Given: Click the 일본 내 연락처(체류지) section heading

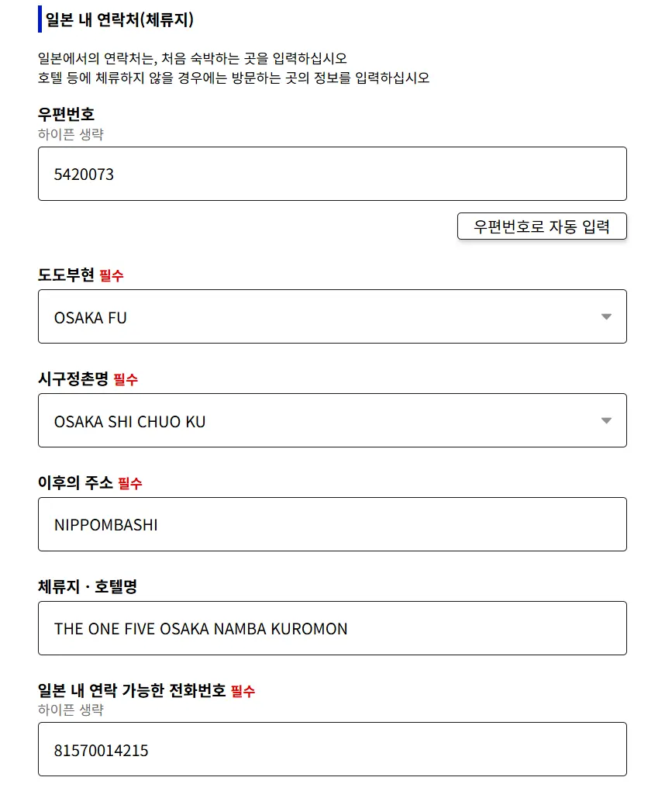Looking at the screenshot, I should [119, 20].
